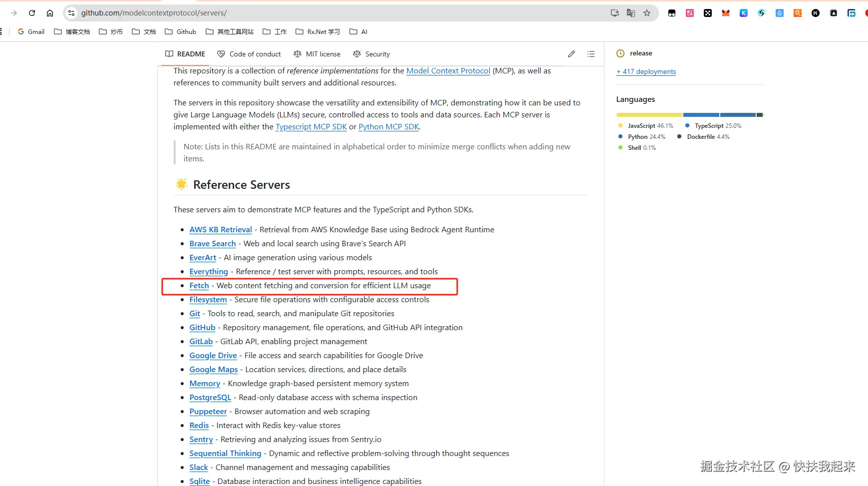Follow the Model Context Protocol link
The width and height of the screenshot is (868, 486).
pyautogui.click(x=448, y=71)
